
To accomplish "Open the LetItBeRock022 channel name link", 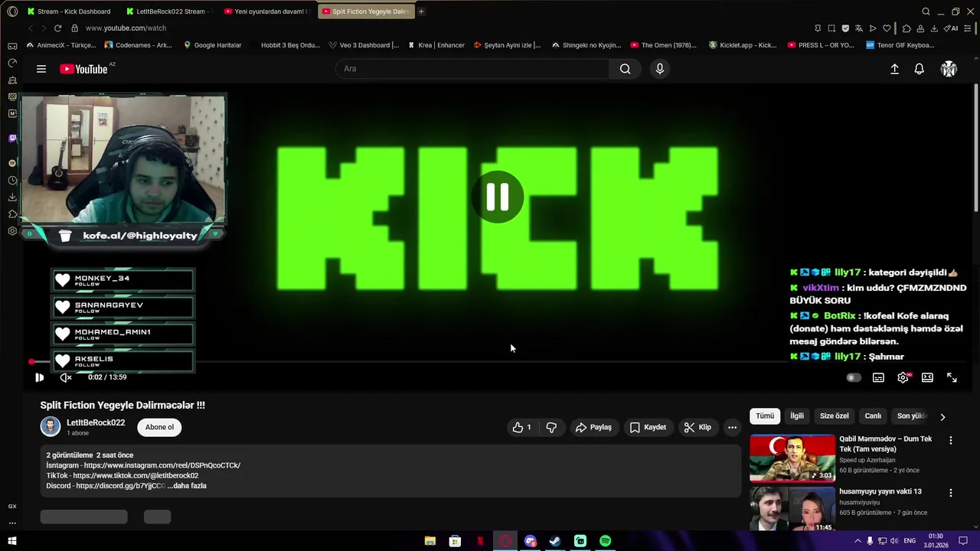I will [x=96, y=422].
